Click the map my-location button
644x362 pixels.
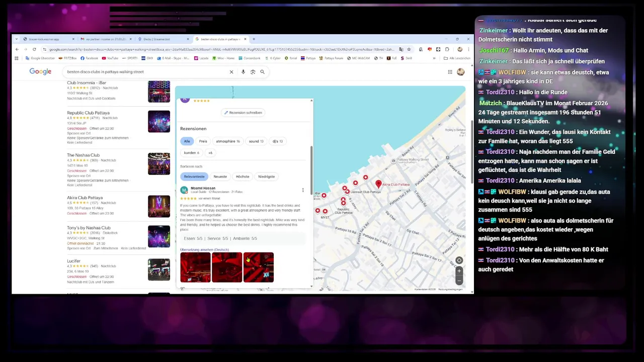pyautogui.click(x=459, y=260)
